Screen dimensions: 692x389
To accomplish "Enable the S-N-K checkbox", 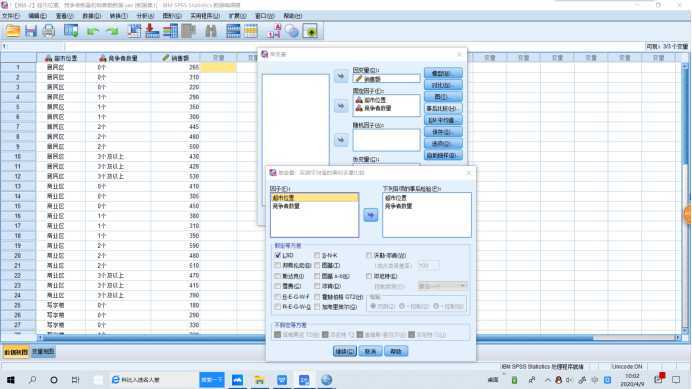I will [x=317, y=255].
